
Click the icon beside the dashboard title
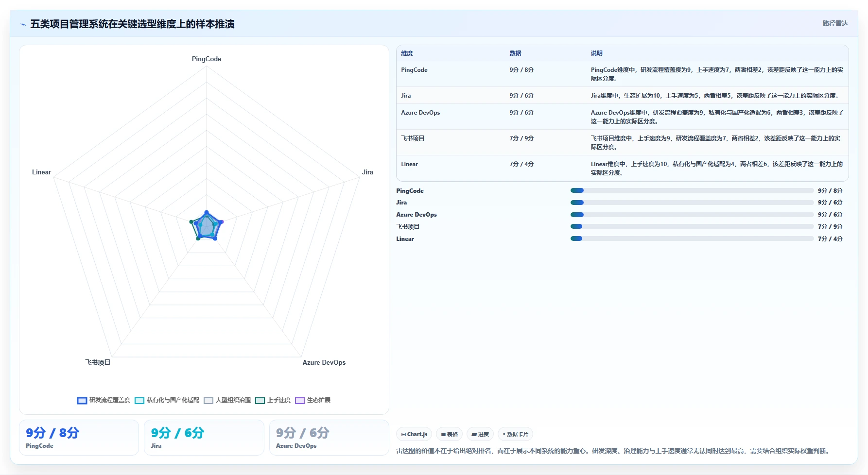(x=23, y=24)
